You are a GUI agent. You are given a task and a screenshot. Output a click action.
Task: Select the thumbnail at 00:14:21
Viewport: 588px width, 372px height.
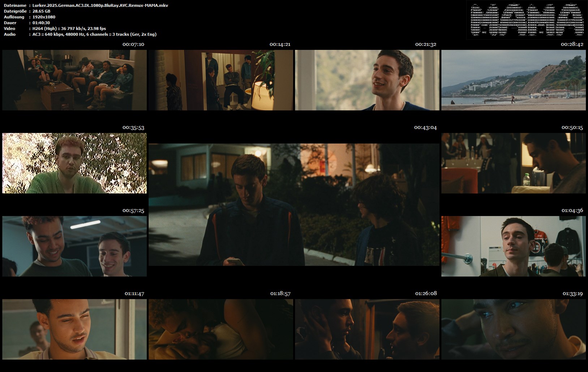click(221, 80)
